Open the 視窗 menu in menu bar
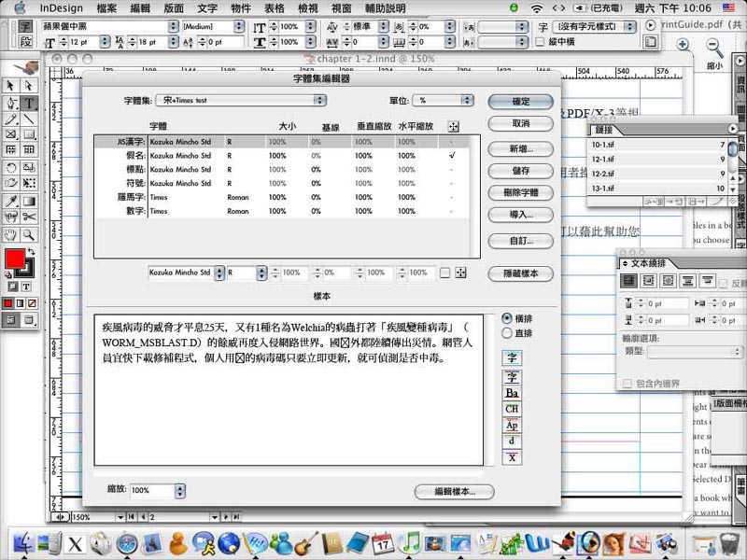Viewport: 747px width, 560px height. point(342,8)
